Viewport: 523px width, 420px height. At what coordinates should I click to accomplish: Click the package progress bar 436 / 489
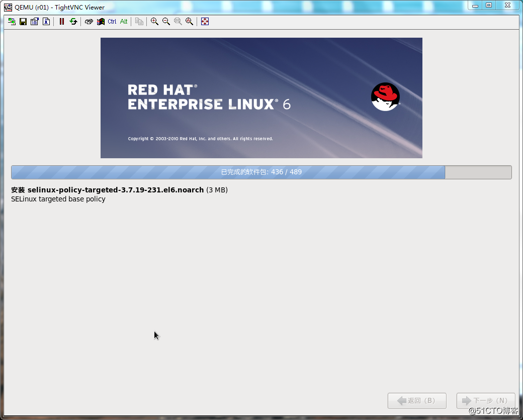pos(261,172)
